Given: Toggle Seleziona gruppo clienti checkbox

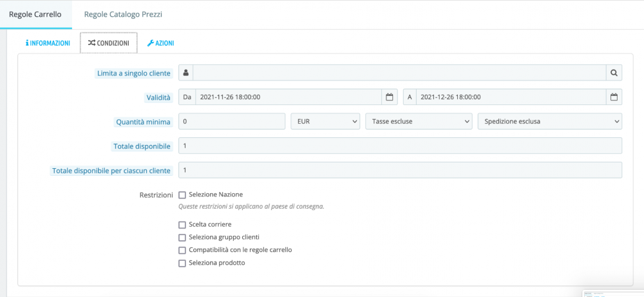Looking at the screenshot, I should point(182,238).
